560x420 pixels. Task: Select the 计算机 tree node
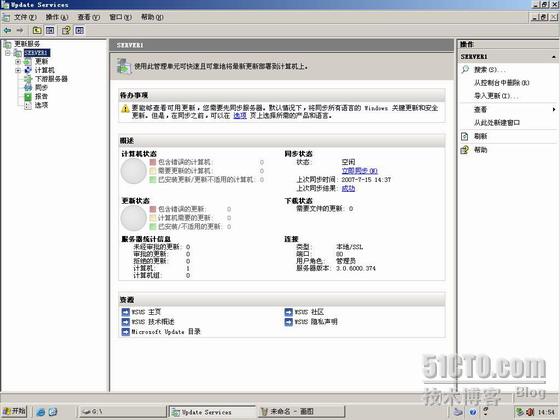(x=45, y=70)
